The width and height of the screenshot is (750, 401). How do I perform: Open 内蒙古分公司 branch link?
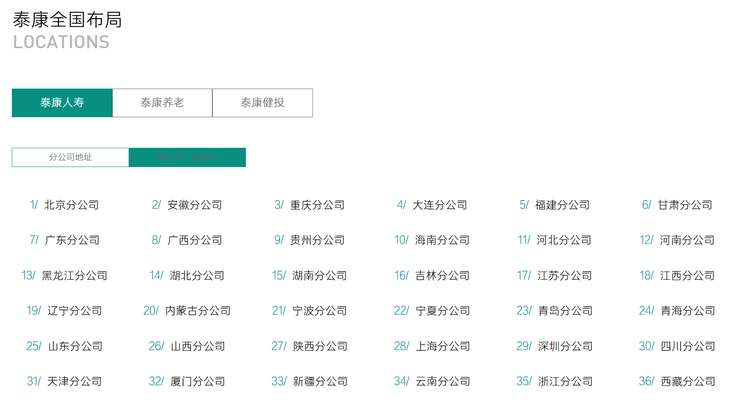point(197,311)
